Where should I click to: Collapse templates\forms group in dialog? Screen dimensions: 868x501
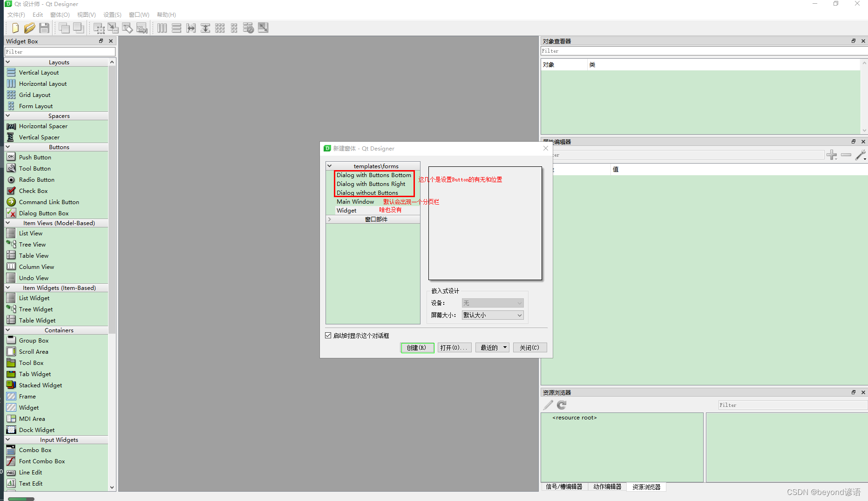[x=330, y=166]
